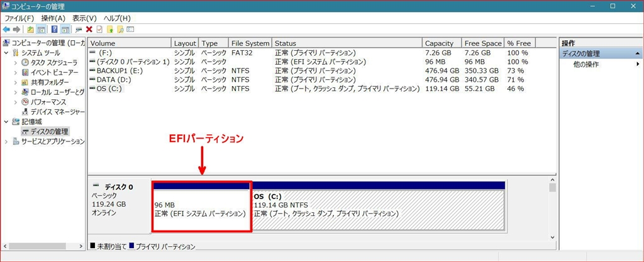Viewport: 644px width, 262px height.
Task: Toggle Show/Hide Action Pane toolbar icon
Action: click(65, 30)
